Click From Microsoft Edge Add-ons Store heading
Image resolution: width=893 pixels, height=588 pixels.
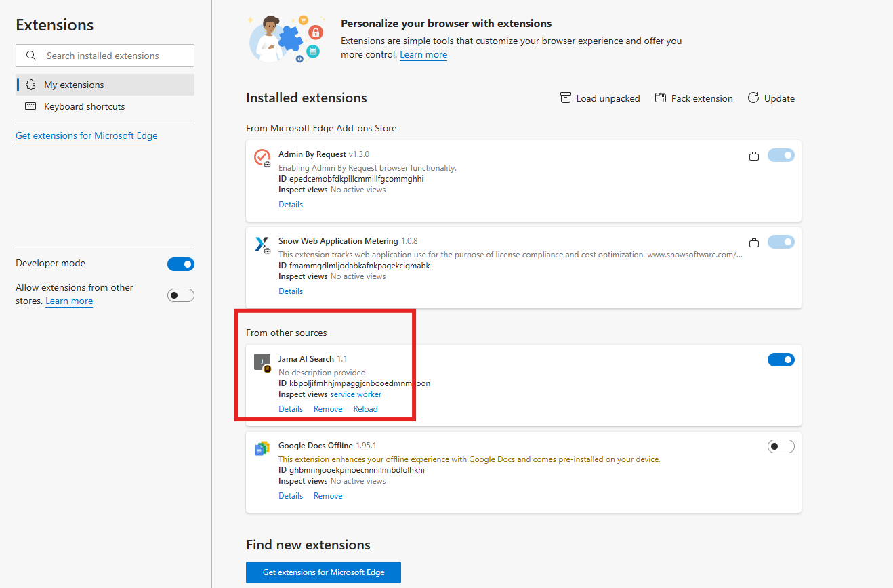click(321, 128)
